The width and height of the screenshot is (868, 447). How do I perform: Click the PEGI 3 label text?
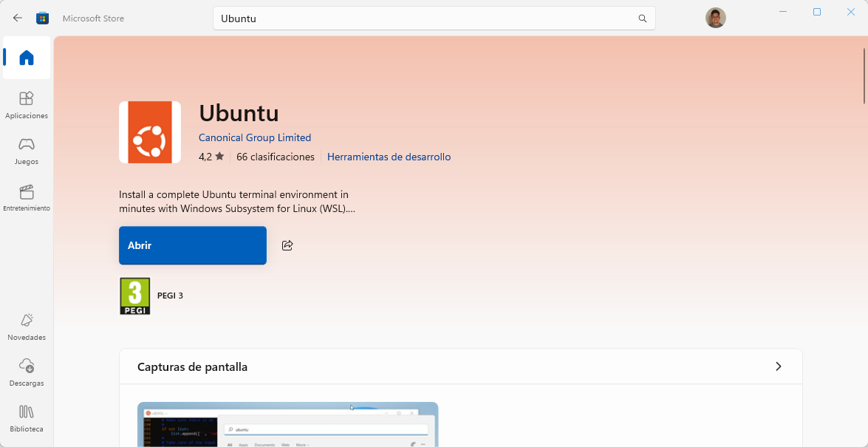[170, 296]
